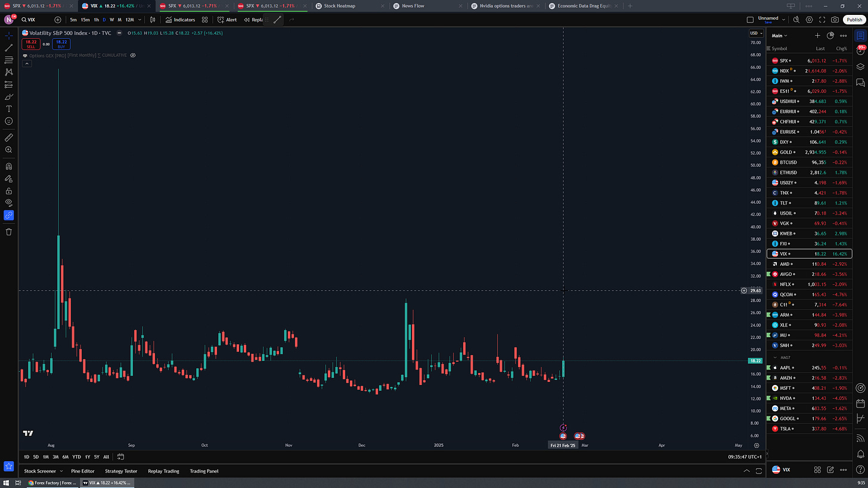Select the 15m timeframe
The image size is (868, 488).
click(85, 20)
